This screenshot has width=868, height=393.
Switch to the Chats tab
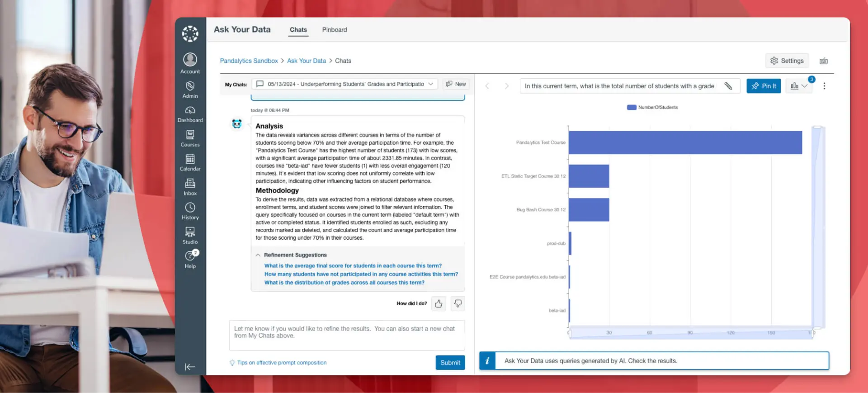pos(298,30)
